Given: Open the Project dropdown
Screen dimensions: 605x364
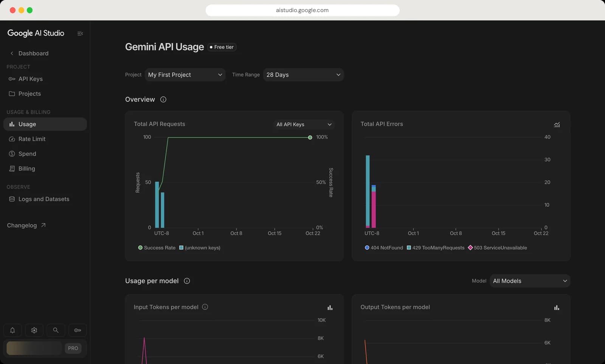Looking at the screenshot, I should [185, 75].
